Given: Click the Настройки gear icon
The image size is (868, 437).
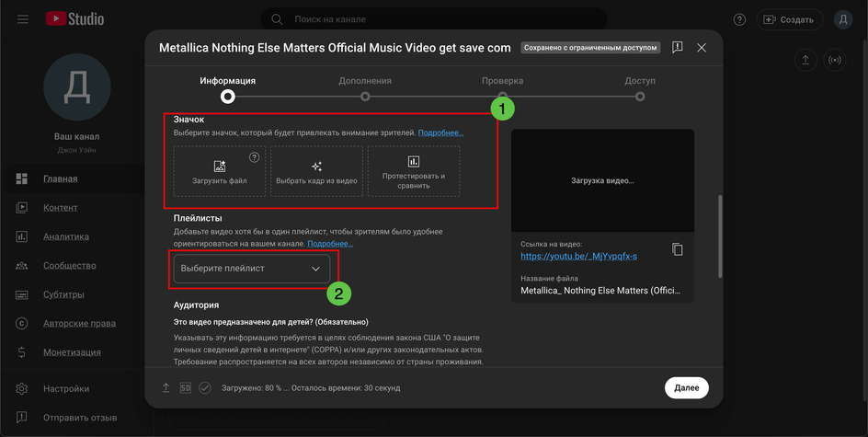Looking at the screenshot, I should point(21,389).
